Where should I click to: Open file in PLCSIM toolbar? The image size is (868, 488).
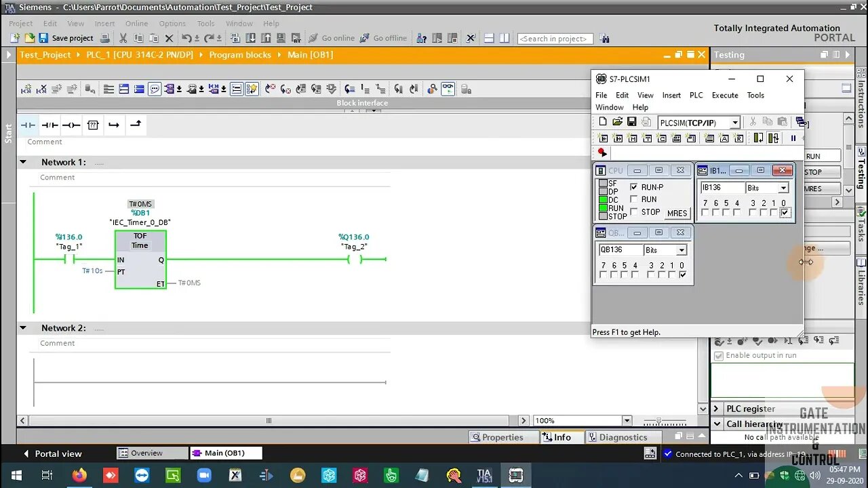[x=617, y=121]
